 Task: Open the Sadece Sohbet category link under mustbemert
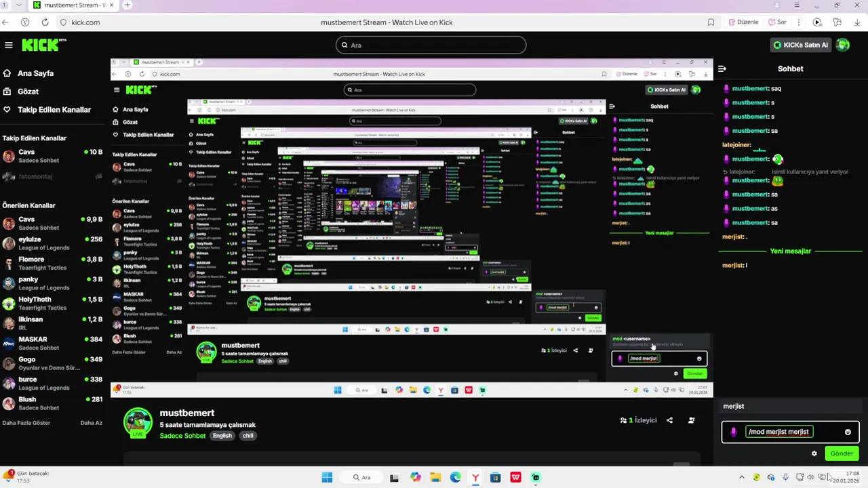(x=182, y=436)
